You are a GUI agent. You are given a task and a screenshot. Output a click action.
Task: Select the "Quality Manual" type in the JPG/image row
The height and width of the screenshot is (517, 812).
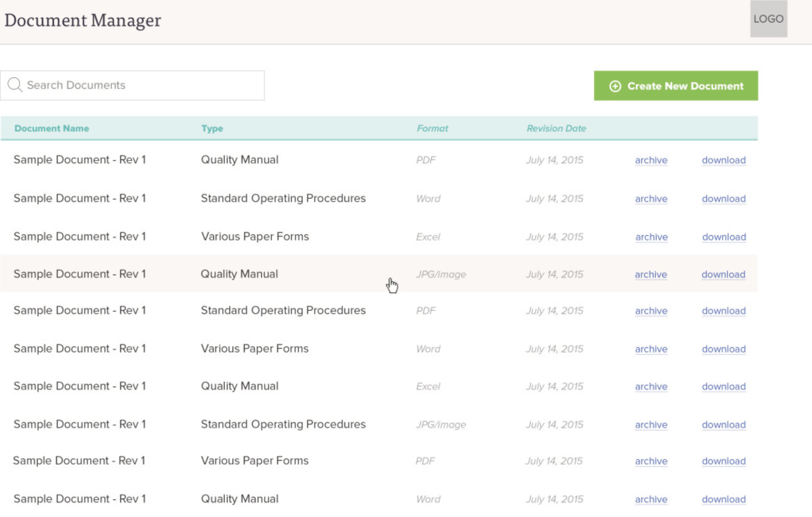click(239, 274)
